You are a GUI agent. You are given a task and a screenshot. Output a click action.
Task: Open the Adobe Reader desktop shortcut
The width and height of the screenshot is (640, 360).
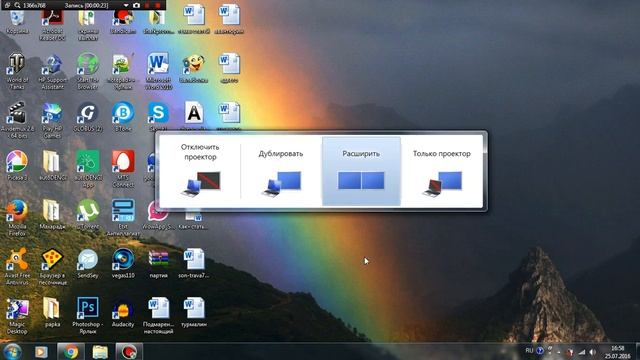(x=52, y=24)
